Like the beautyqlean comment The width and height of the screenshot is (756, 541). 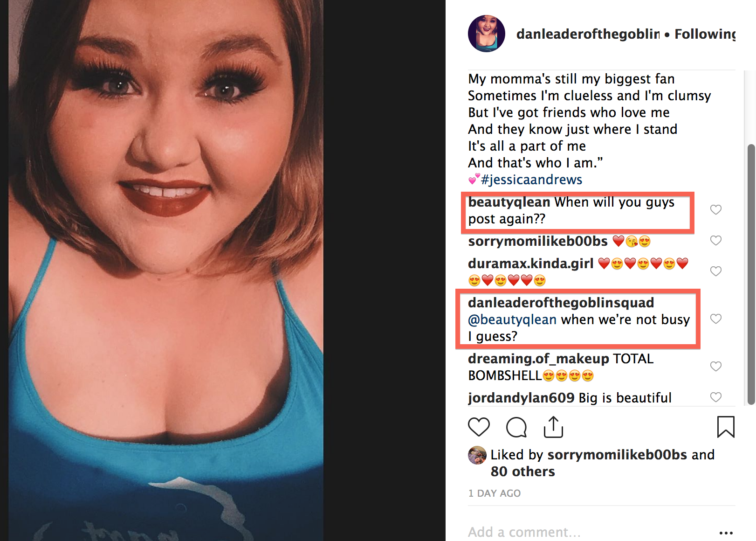click(x=716, y=210)
